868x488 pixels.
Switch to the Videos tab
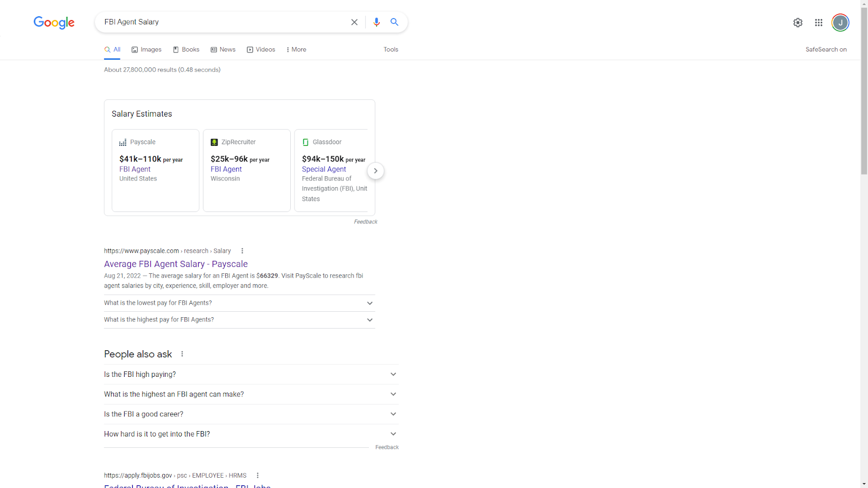pyautogui.click(x=261, y=49)
